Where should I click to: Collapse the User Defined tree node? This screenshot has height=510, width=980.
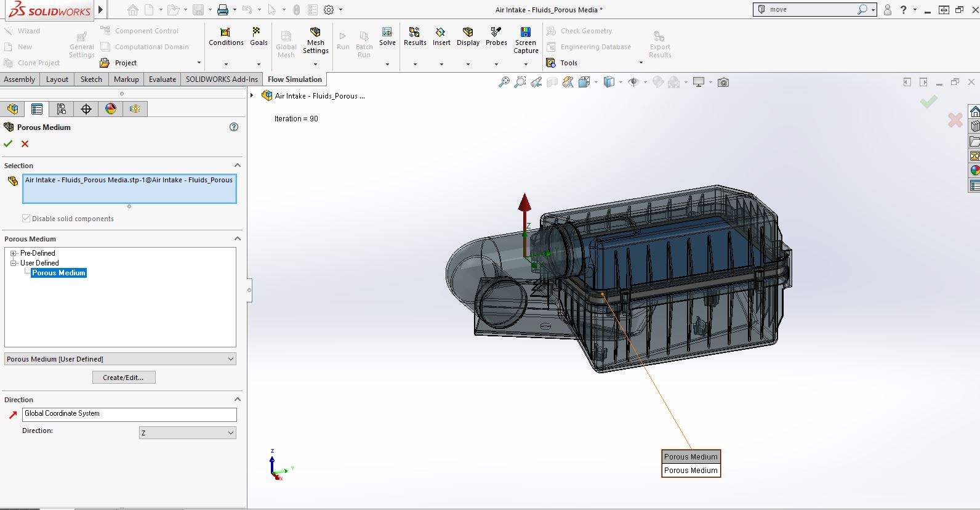click(14, 263)
